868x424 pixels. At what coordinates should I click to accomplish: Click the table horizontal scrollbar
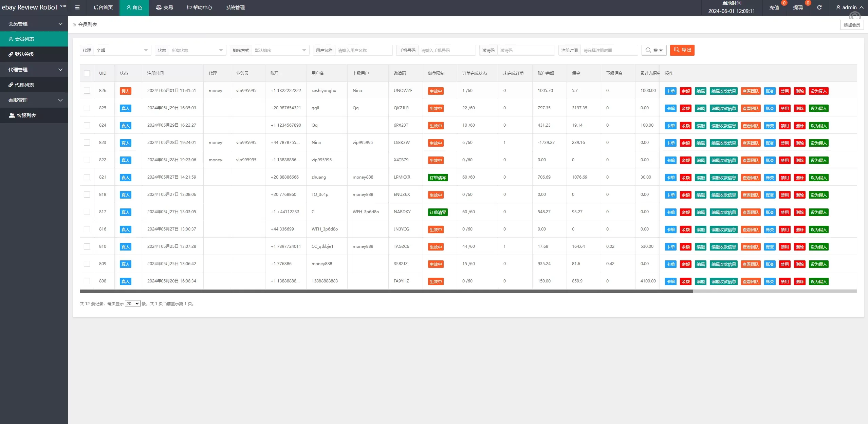[386, 291]
